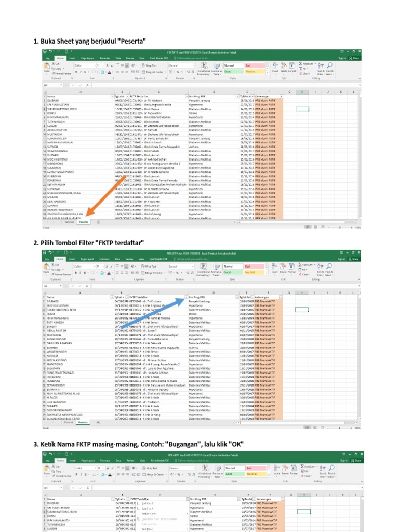Click the formula bar in step 2 screenshot

(x=225, y=286)
